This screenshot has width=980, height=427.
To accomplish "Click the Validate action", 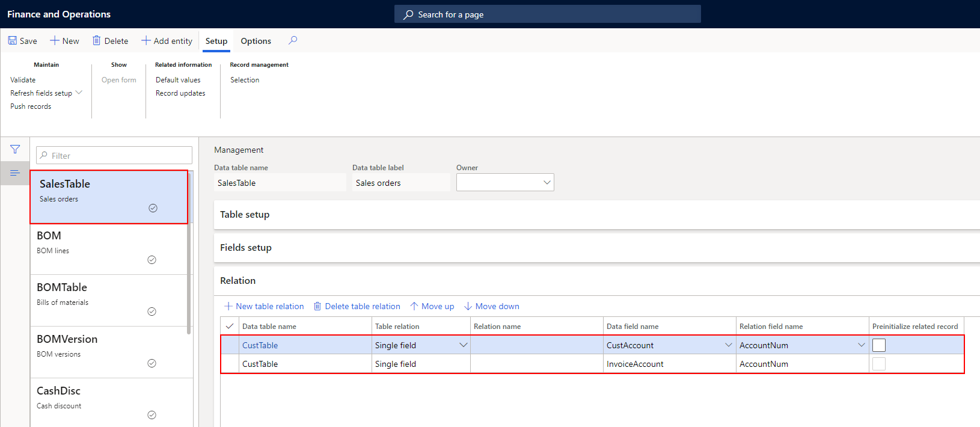I will pos(23,80).
